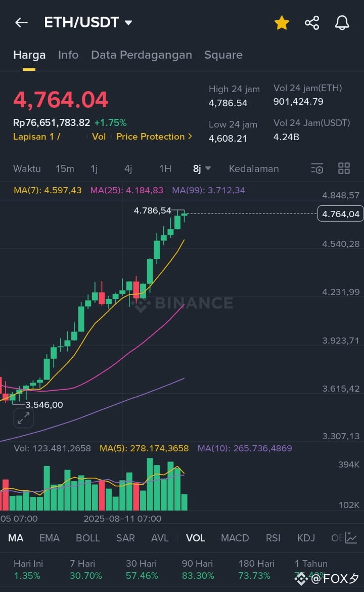Click the grid layout icon in the toolbar
This screenshot has height=592, width=364.
point(344,168)
